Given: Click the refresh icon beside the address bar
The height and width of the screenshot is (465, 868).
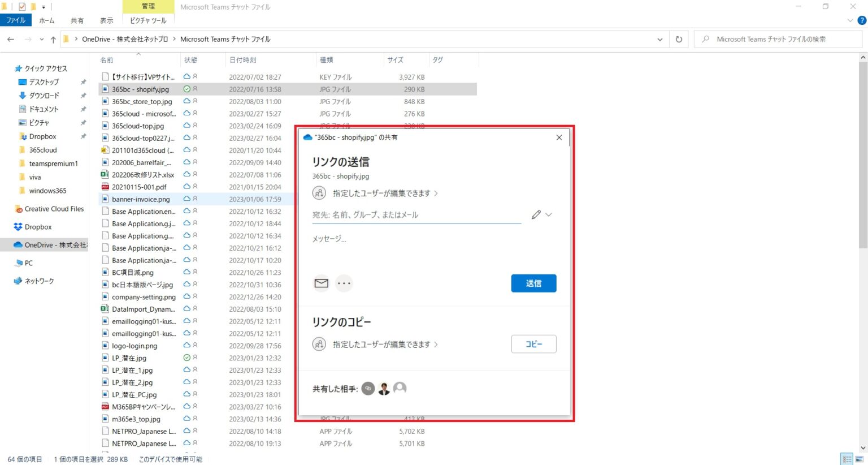Looking at the screenshot, I should (678, 39).
